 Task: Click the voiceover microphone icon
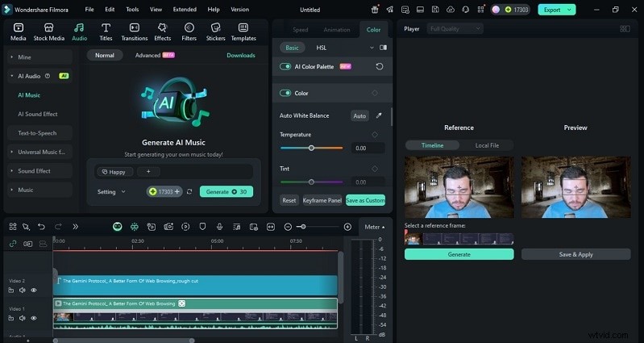click(220, 227)
